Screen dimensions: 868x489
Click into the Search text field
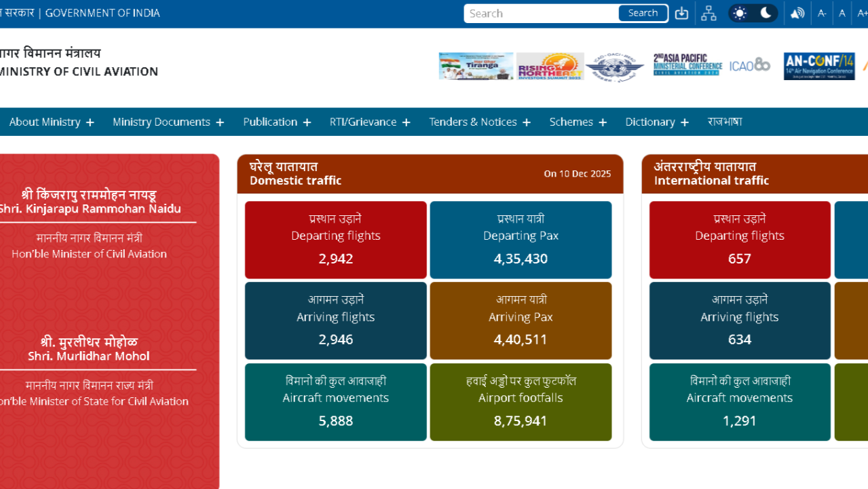[x=542, y=14]
